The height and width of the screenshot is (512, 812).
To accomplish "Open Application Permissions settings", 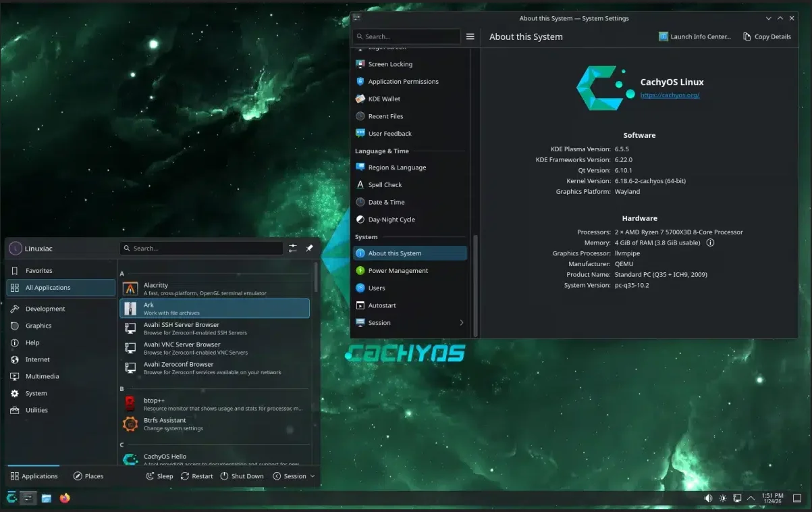I will pos(410,81).
